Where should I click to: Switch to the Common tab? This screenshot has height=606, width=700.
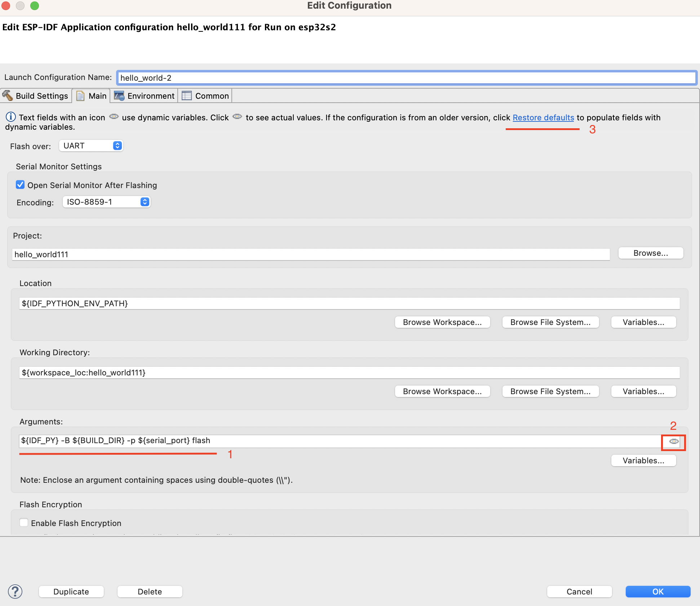(212, 96)
